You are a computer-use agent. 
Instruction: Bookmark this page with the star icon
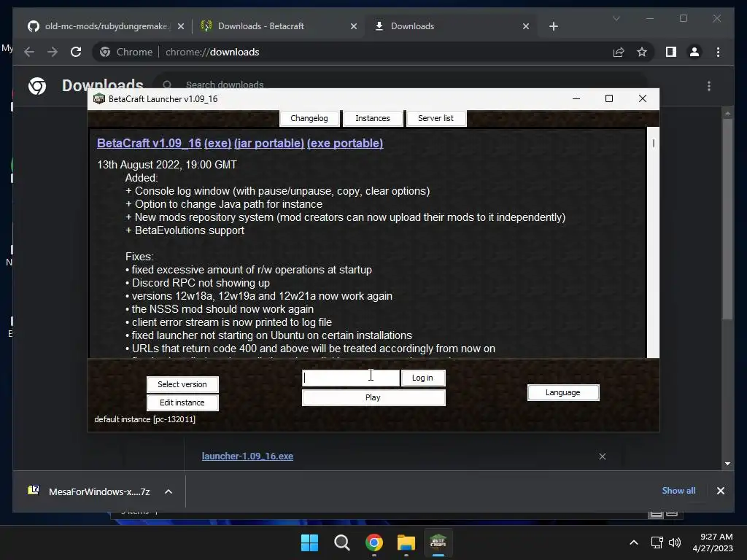click(x=642, y=52)
